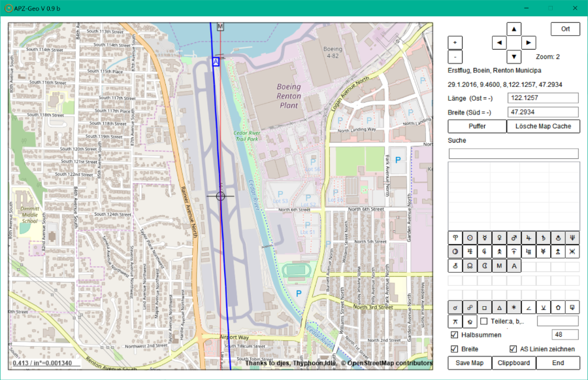Copy map using the Clipboard button
This screenshot has height=380, width=588.
(514, 363)
